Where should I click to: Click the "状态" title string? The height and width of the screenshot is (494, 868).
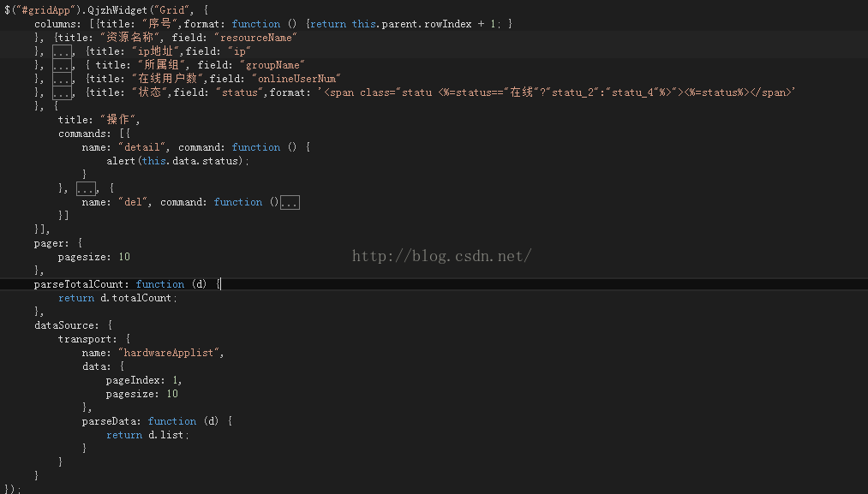(149, 92)
